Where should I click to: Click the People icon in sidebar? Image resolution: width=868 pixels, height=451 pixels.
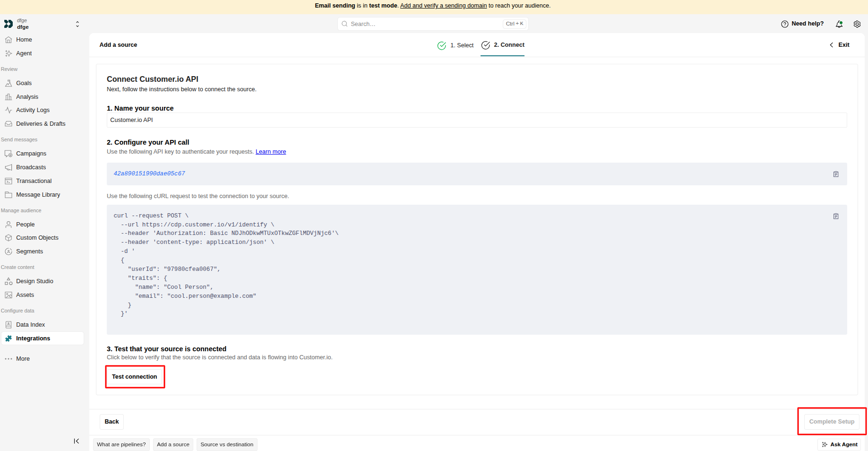pos(9,225)
